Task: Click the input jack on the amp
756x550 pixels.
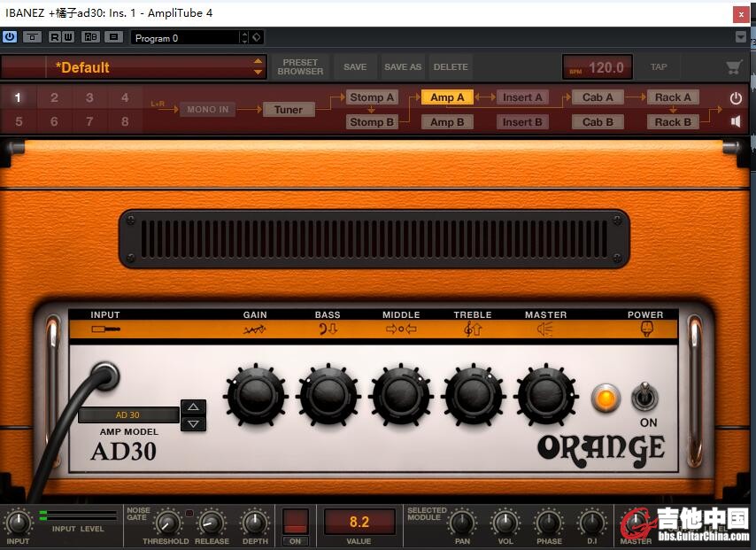Action: pyautogui.click(x=104, y=376)
